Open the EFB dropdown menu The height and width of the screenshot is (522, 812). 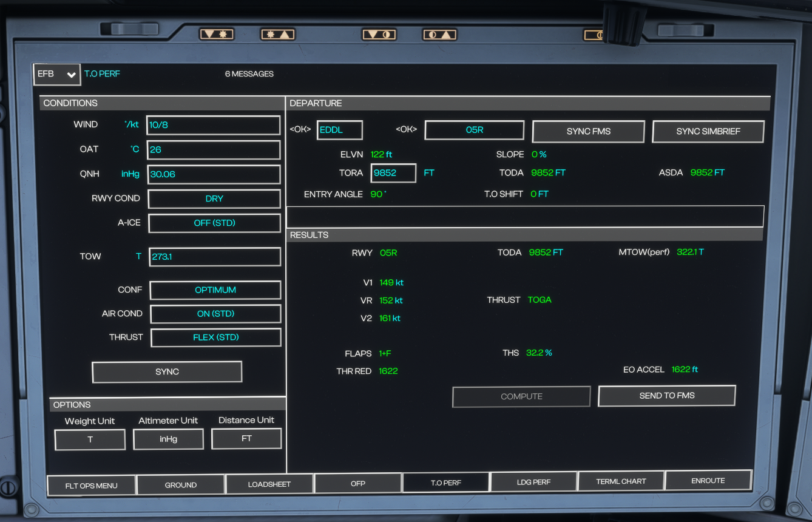(57, 74)
